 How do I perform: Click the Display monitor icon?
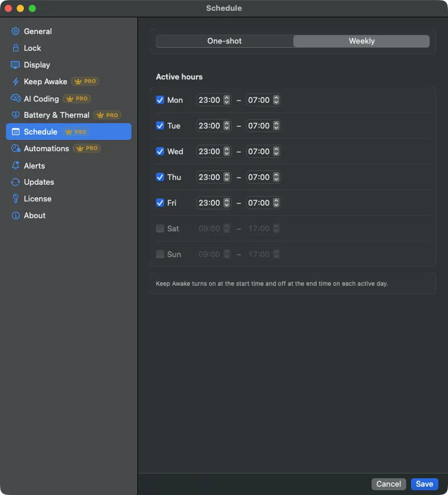pos(15,65)
